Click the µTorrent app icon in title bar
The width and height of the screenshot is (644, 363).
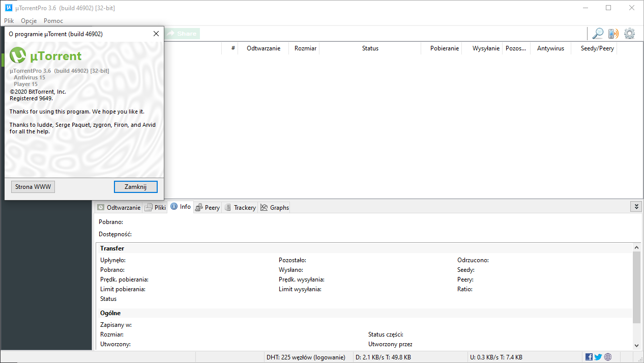9,8
